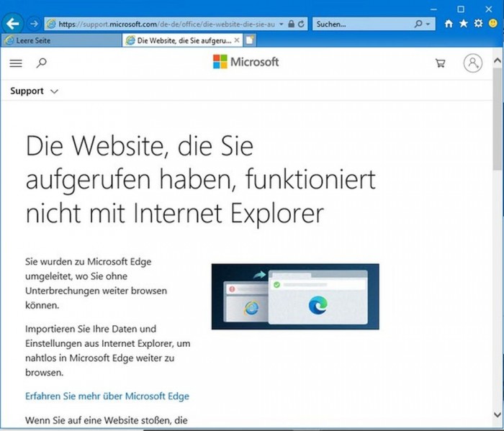Open the hamburger navigation menu on the page
The width and height of the screenshot is (504, 431).
(x=16, y=63)
